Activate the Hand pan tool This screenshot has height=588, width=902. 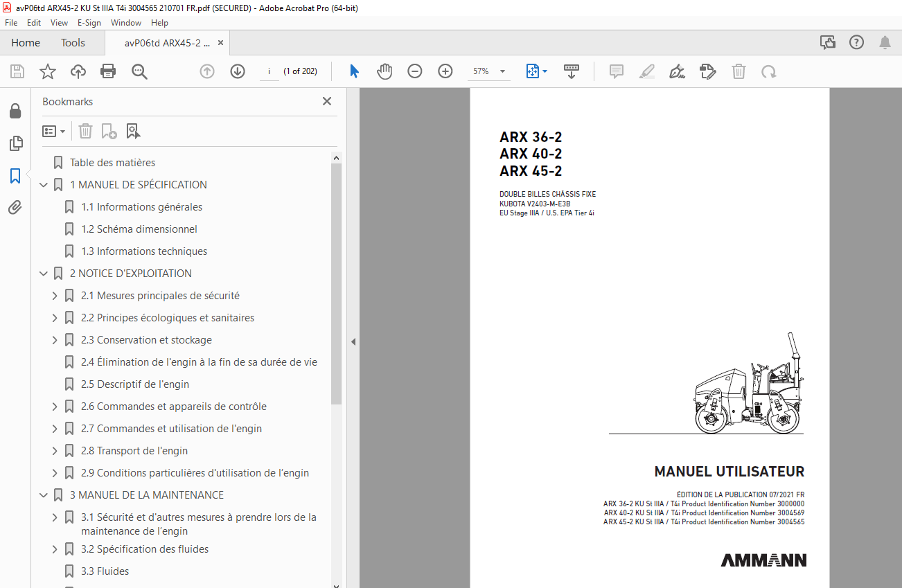point(384,71)
